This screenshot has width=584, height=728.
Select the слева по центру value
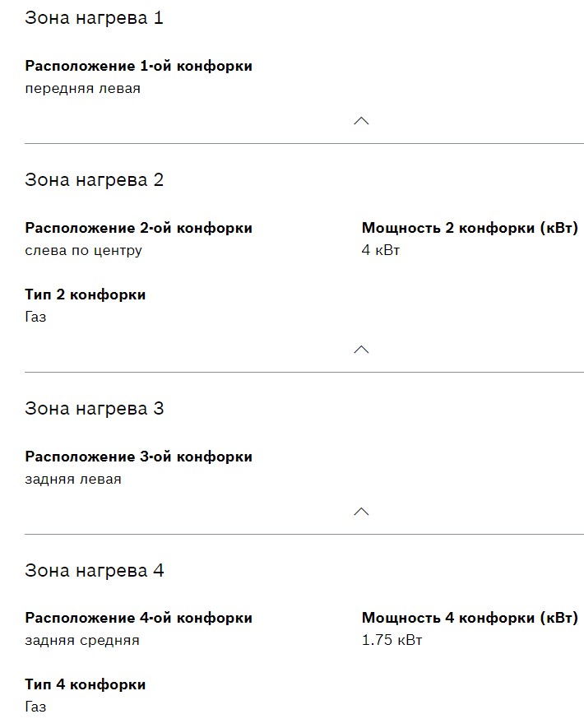pos(83,251)
